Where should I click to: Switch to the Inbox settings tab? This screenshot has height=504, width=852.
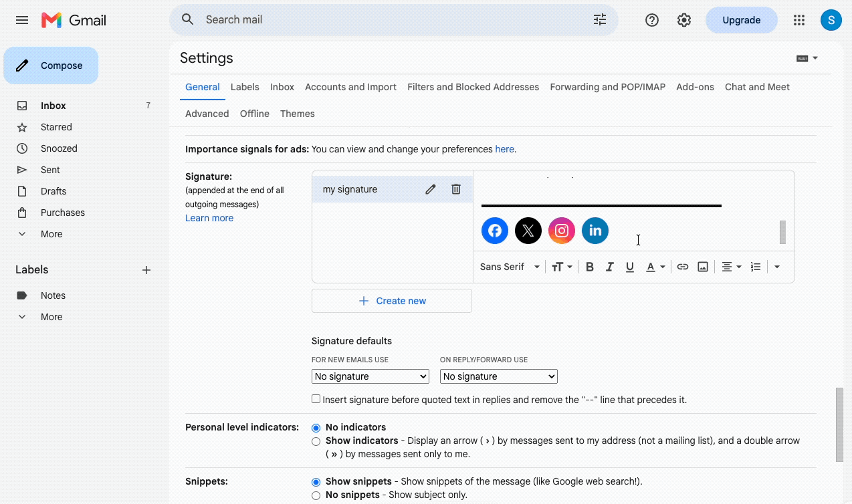tap(282, 87)
